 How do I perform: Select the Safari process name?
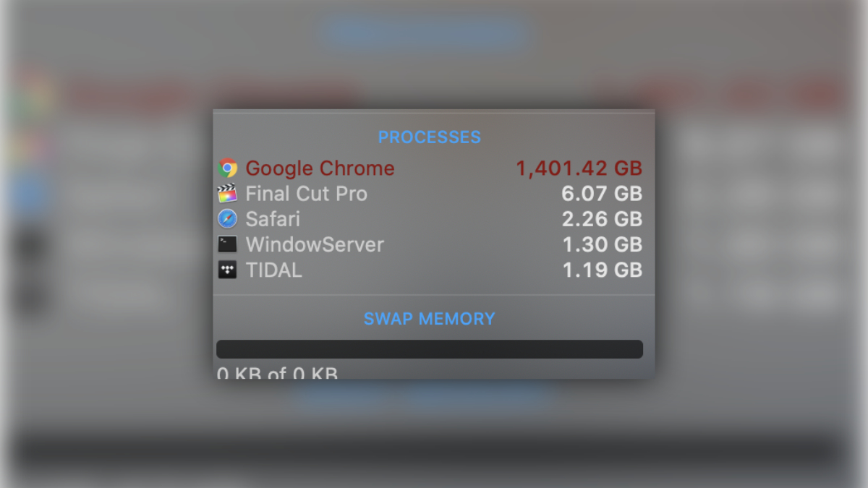point(273,219)
